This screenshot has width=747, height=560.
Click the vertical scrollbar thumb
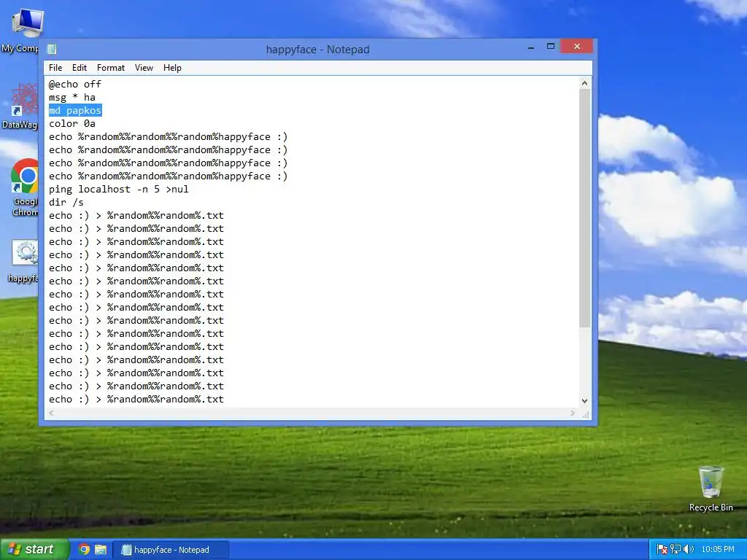pyautogui.click(x=585, y=208)
